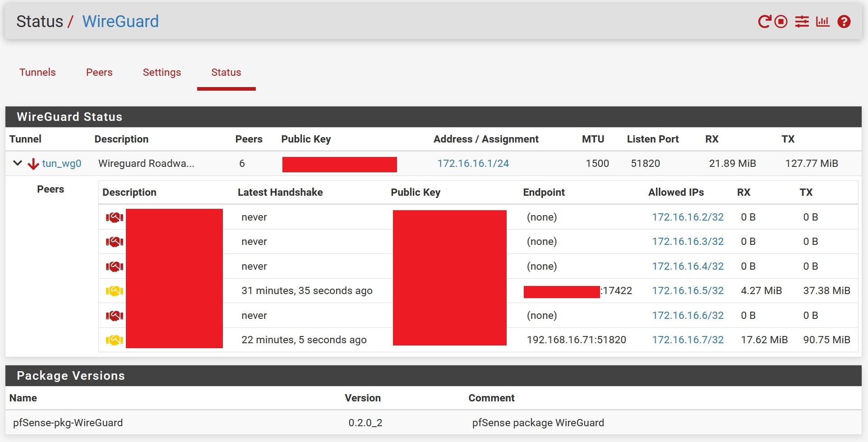Click peer RX value 4.27 MiB
Screen dimensions: 868x442
(762, 290)
